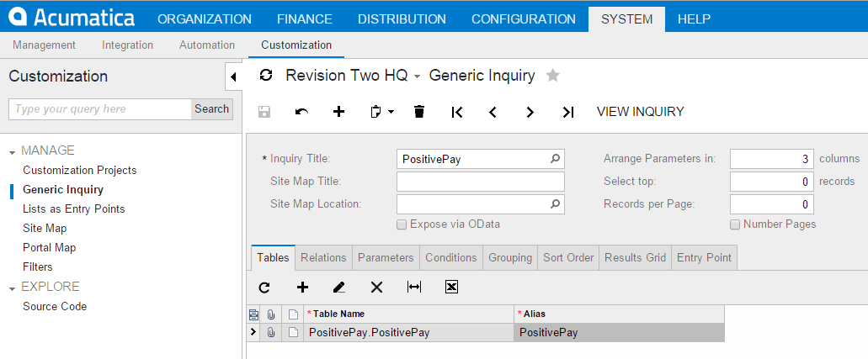The width and height of the screenshot is (868, 359).
Task: Add Generic Inquiry to favorites star
Action: tap(552, 75)
